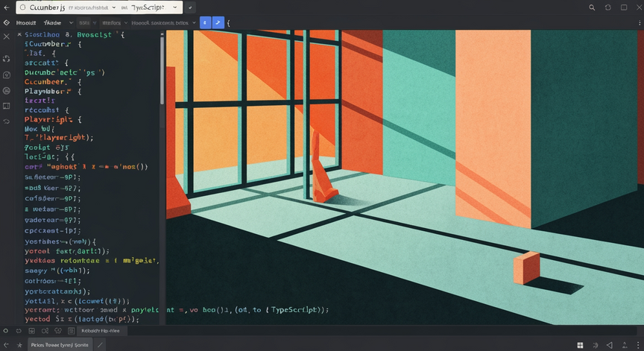644x351 pixels.
Task: Click 'TypeScript' text in the address field
Action: pos(148,7)
